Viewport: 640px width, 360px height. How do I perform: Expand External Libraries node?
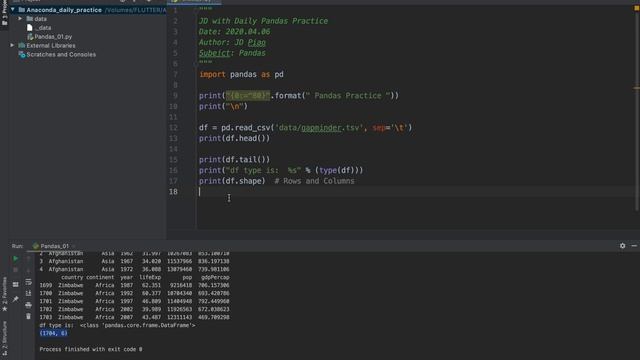[12, 45]
